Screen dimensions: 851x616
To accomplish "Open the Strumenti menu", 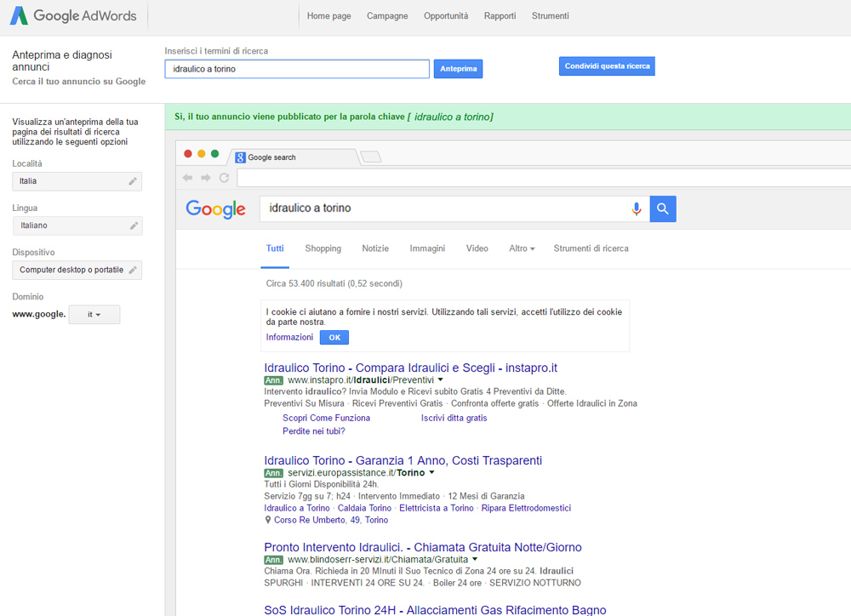I will [x=551, y=16].
